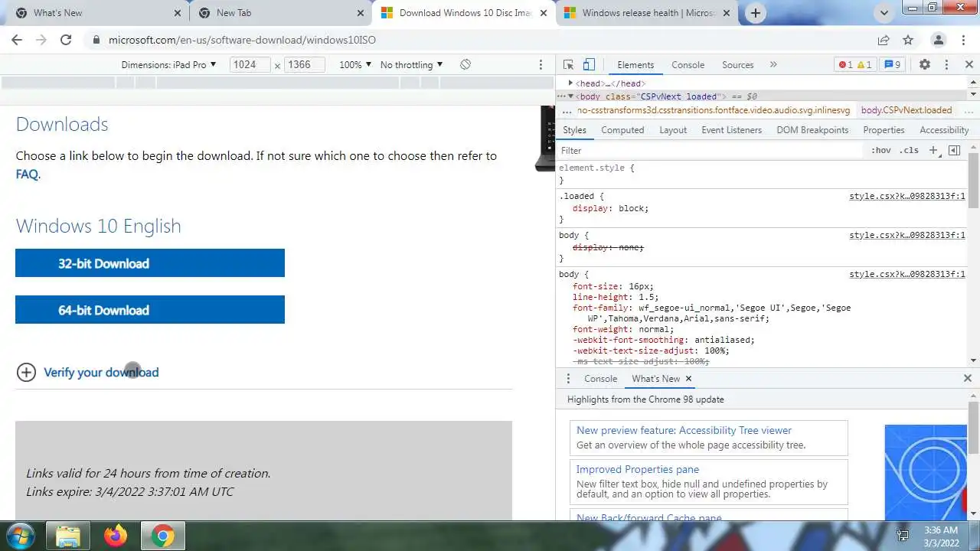Screen dimensions: 980x551
Task: Select body.CSPvNext.loaded breadcrumb
Action: (906, 110)
